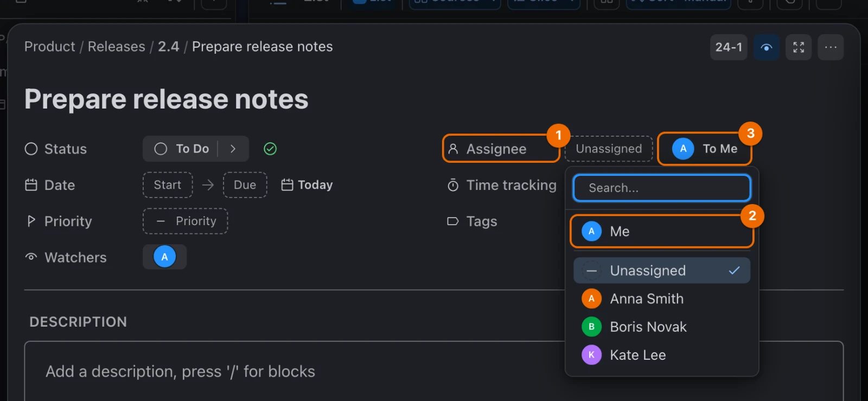
Task: Select Me in assignee list
Action: [x=662, y=231]
